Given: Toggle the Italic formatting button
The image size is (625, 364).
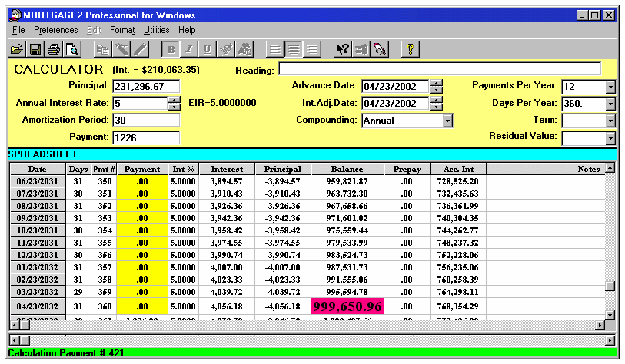Looking at the screenshot, I should [x=190, y=49].
